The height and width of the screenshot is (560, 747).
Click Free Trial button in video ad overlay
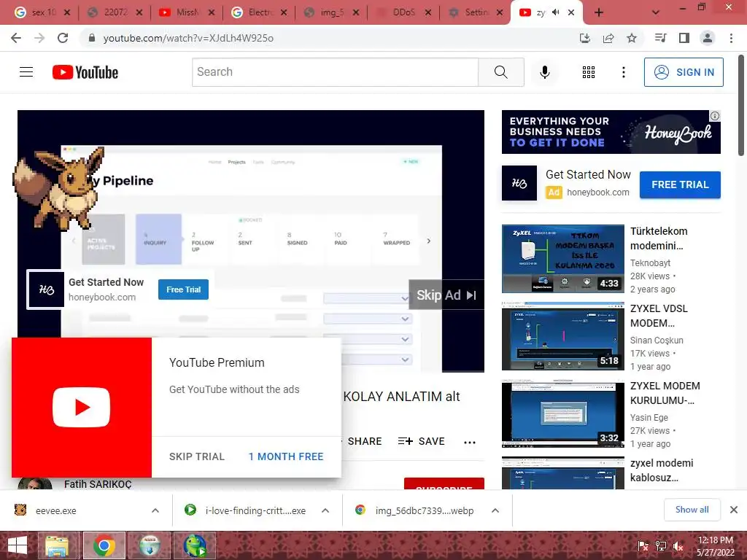pos(183,289)
